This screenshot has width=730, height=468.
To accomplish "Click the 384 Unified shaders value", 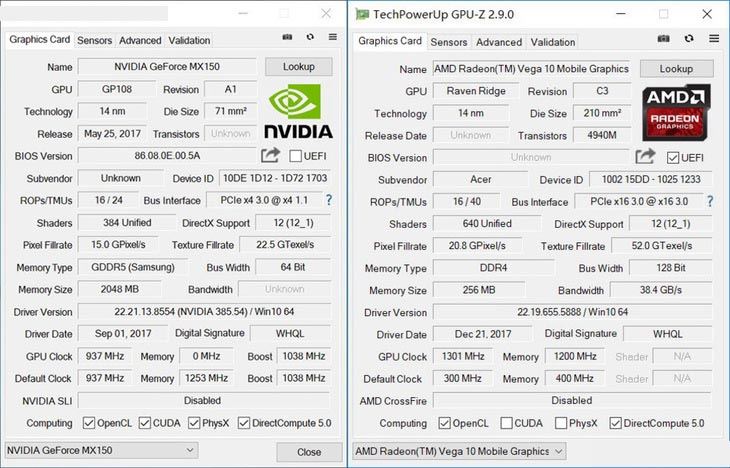I will click(x=127, y=223).
